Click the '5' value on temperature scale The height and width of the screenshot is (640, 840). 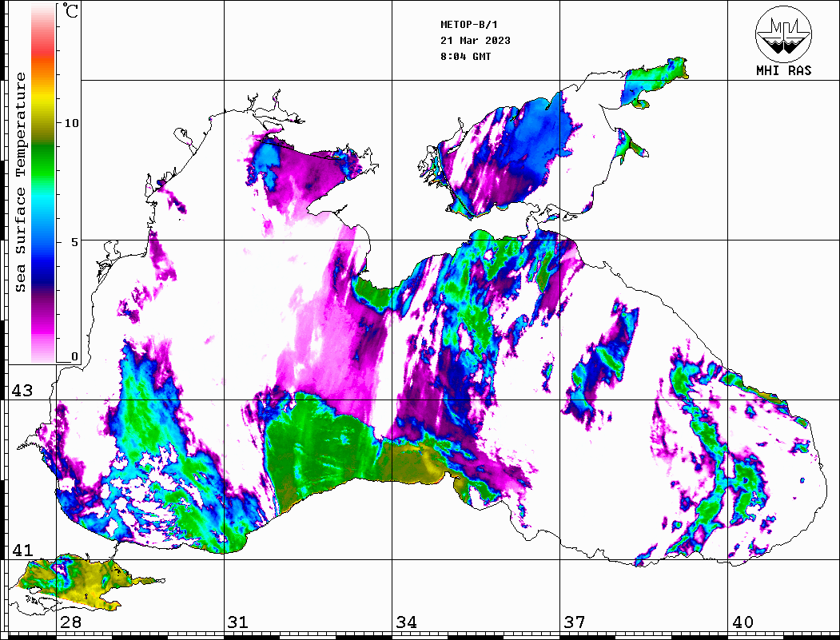tap(75, 242)
